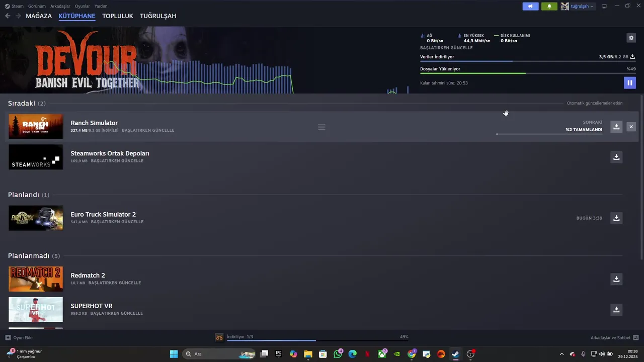Open Google Chrome from the taskbar
This screenshot has width=644, height=362.
click(x=412, y=354)
